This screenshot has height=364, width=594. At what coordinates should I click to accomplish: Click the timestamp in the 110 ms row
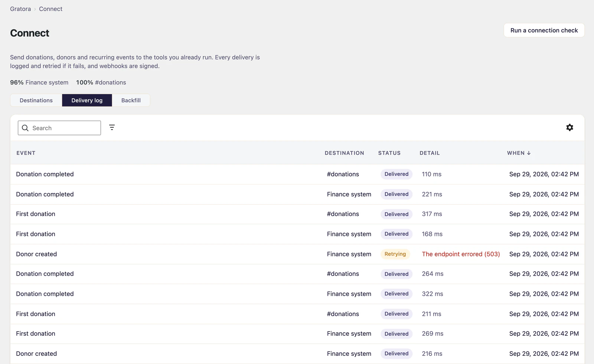[x=544, y=174]
